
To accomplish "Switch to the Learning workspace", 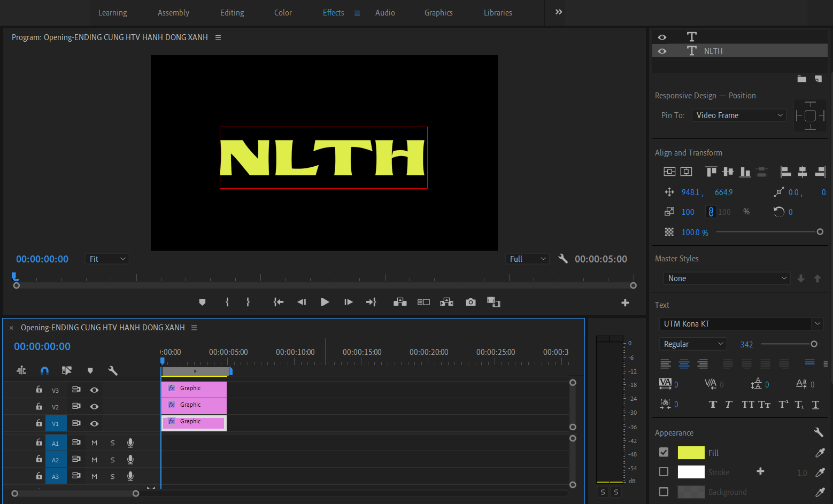I will point(113,13).
